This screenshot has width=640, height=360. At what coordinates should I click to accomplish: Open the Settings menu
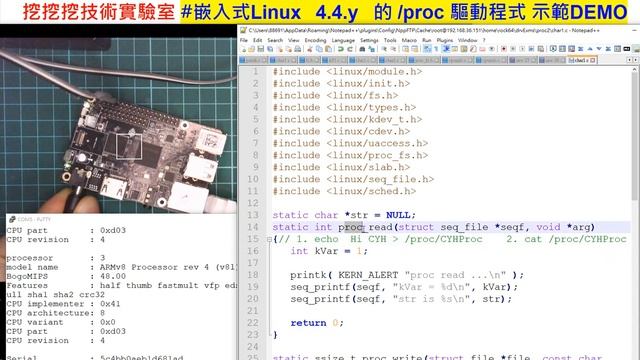pos(369,40)
